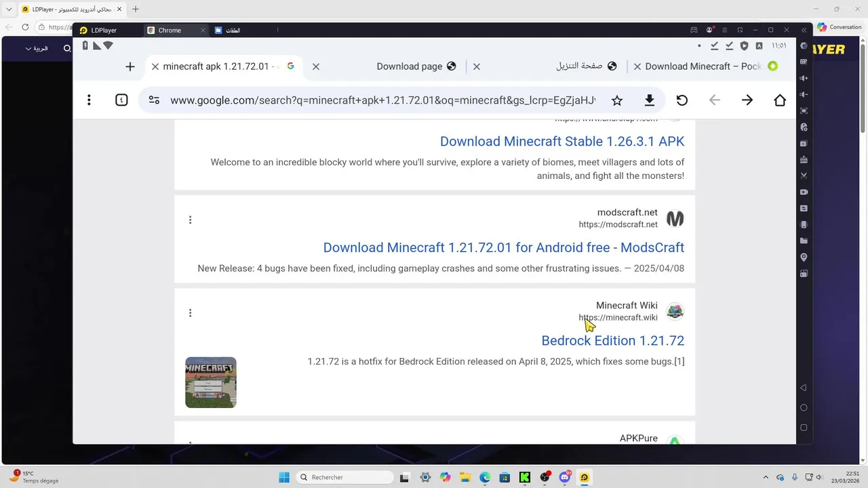Tap the Android home circle button
868x488 pixels.
pos(804,407)
